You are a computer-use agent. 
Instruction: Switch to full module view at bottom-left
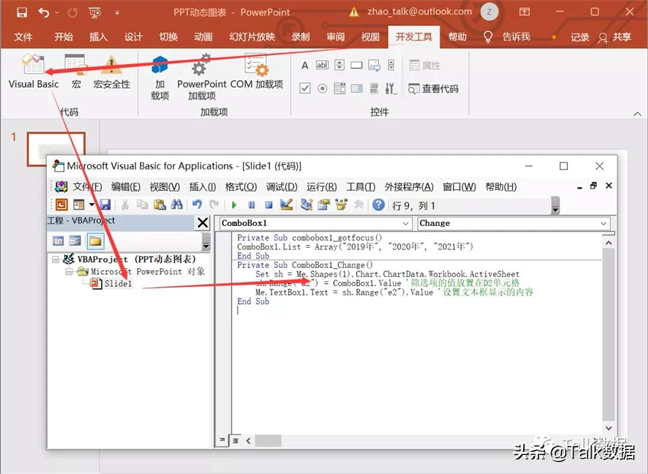[x=236, y=439]
